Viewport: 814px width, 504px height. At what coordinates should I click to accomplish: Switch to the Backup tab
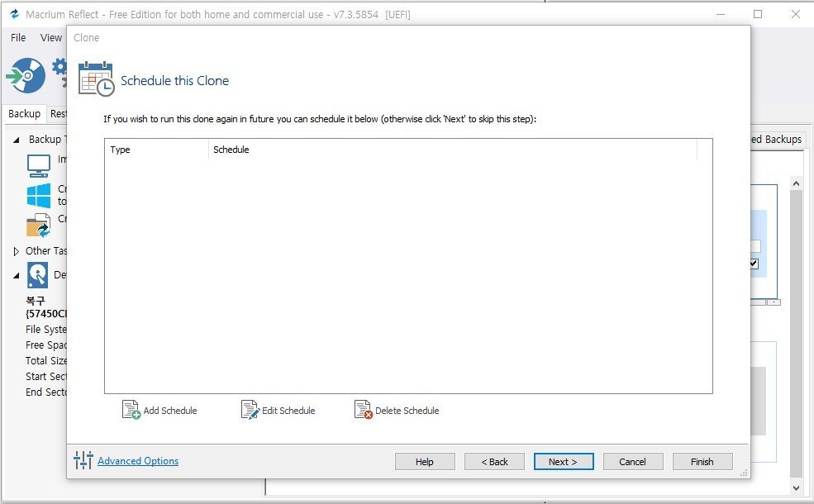pos(25,114)
